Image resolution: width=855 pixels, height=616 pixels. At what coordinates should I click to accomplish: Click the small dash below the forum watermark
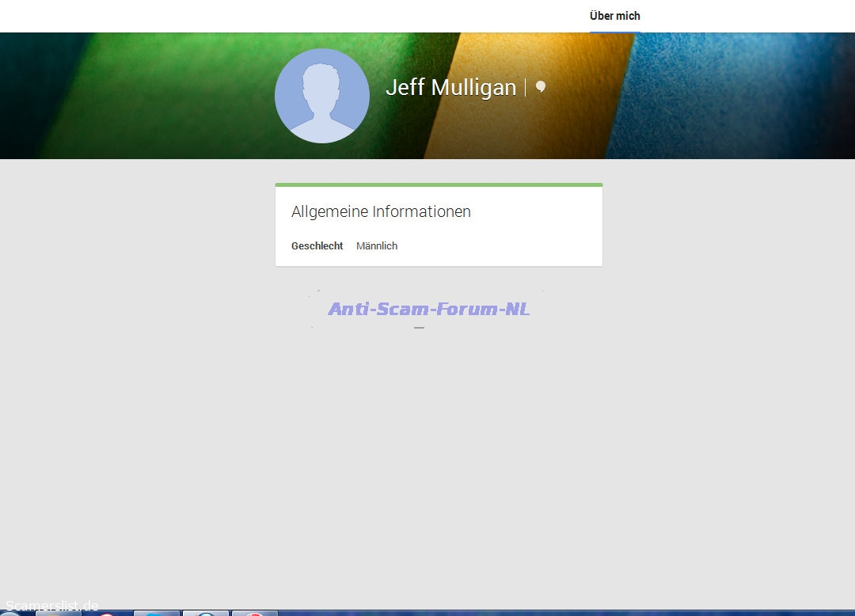[419, 327]
